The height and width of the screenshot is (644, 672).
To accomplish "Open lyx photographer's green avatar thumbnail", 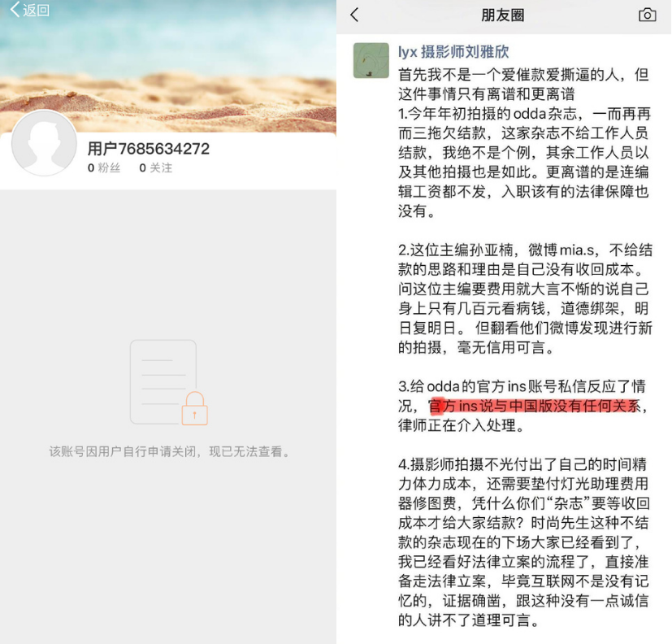I will (x=371, y=60).
